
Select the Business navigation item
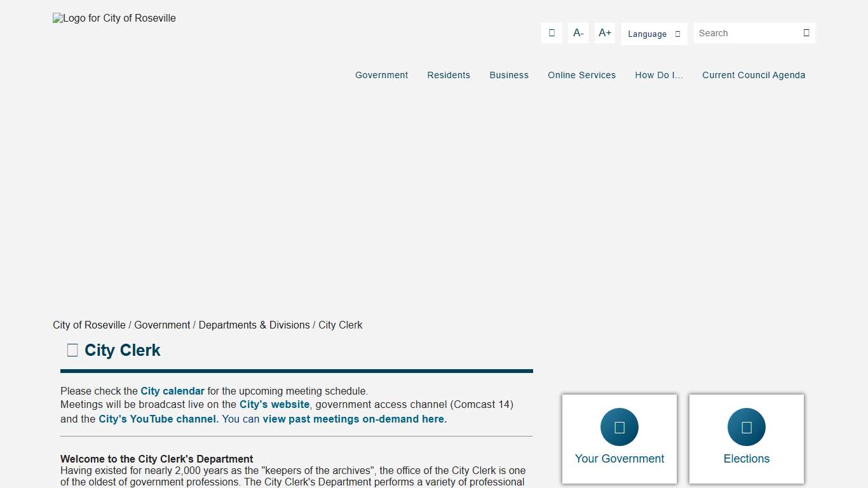[509, 75]
